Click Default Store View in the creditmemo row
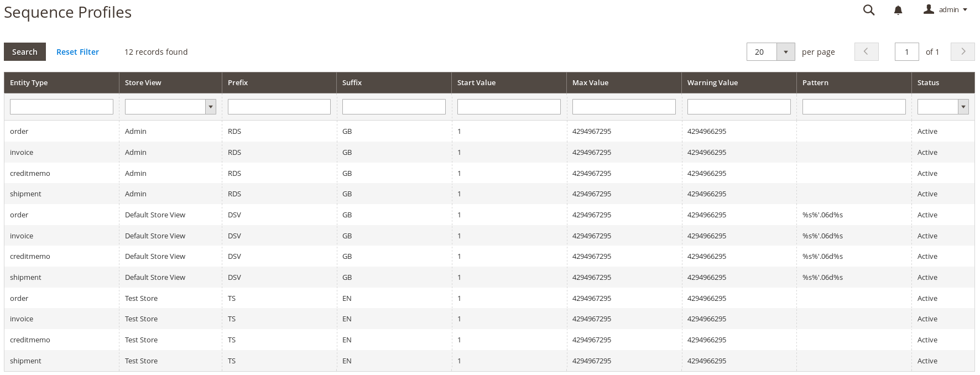The image size is (980, 375). coord(155,257)
